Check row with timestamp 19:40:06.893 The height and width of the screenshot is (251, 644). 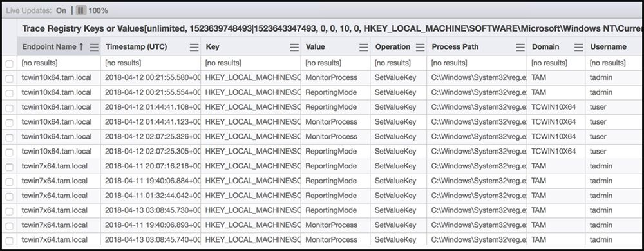[x=9, y=226]
